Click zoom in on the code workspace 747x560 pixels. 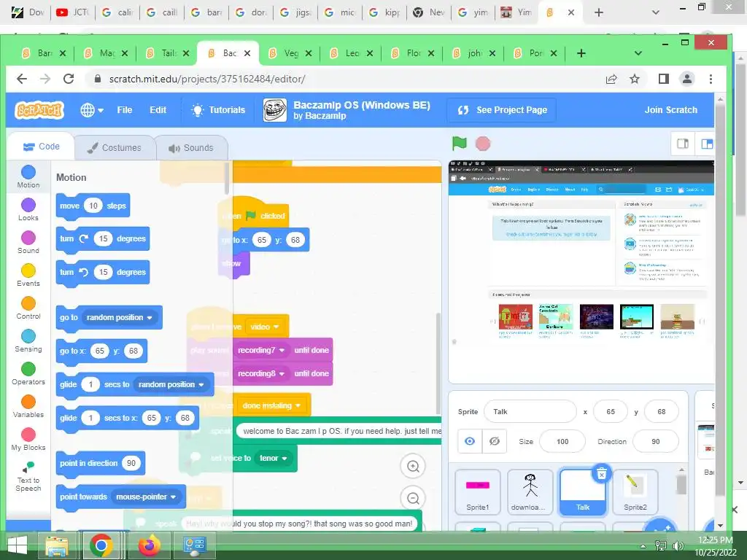tap(413, 466)
